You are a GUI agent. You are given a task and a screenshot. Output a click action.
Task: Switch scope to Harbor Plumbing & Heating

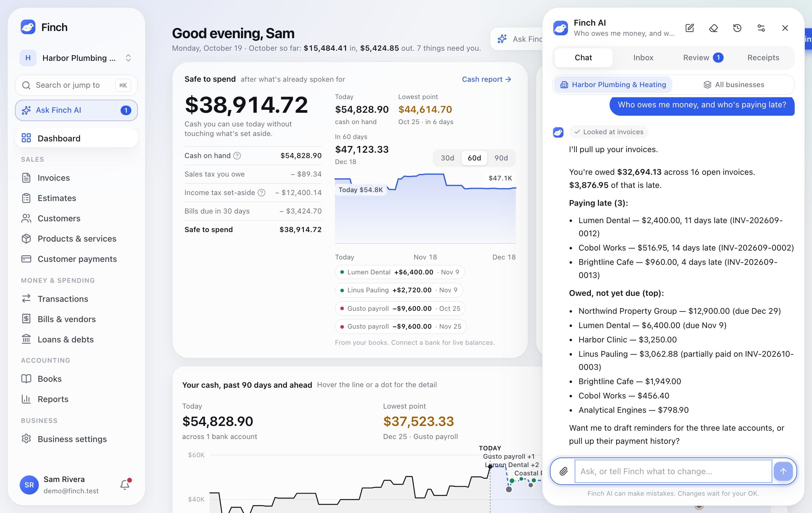coord(613,84)
